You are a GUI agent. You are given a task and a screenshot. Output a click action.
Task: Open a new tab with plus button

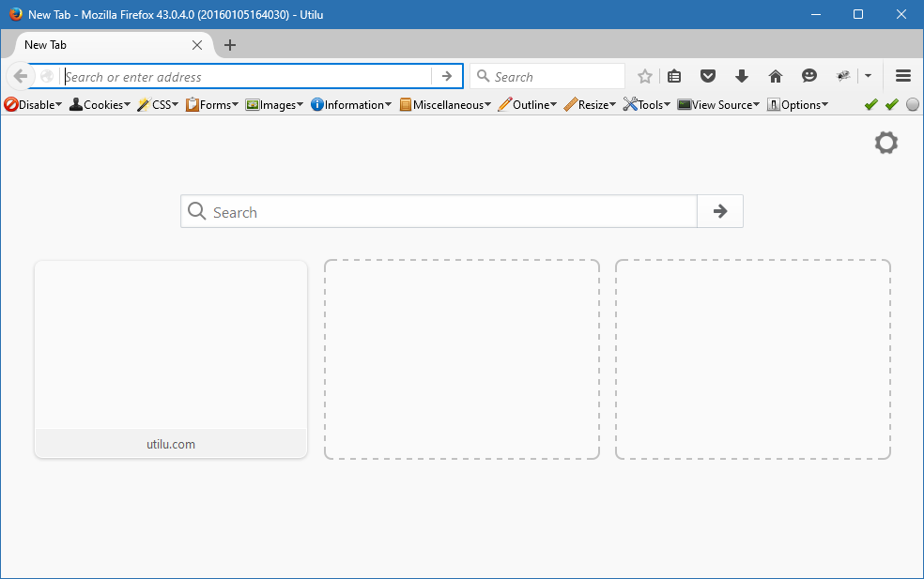[230, 45]
